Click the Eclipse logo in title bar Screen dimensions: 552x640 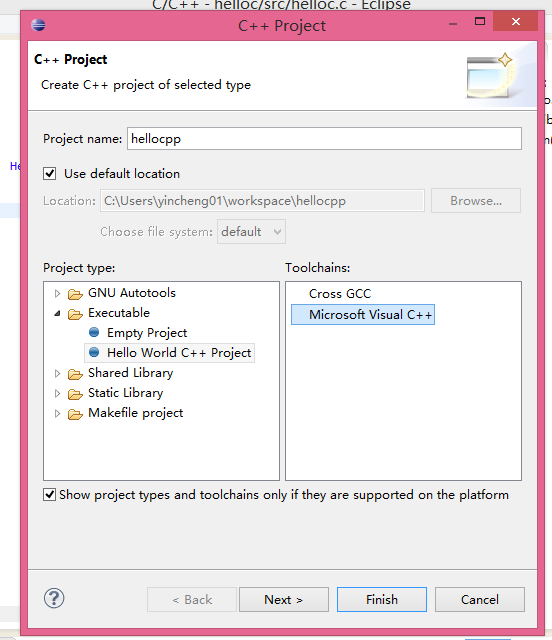pyautogui.click(x=38, y=25)
